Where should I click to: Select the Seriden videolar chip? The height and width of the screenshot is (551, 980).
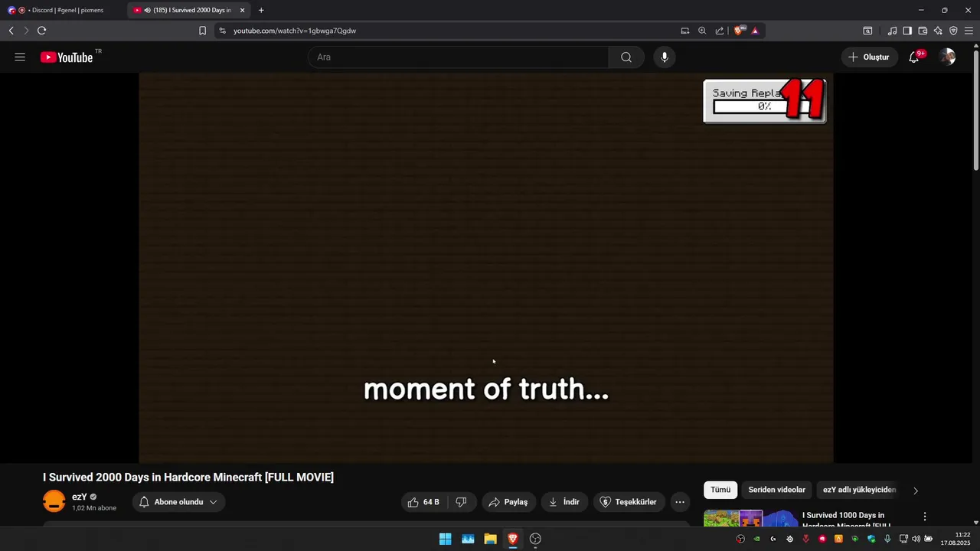pos(776,490)
